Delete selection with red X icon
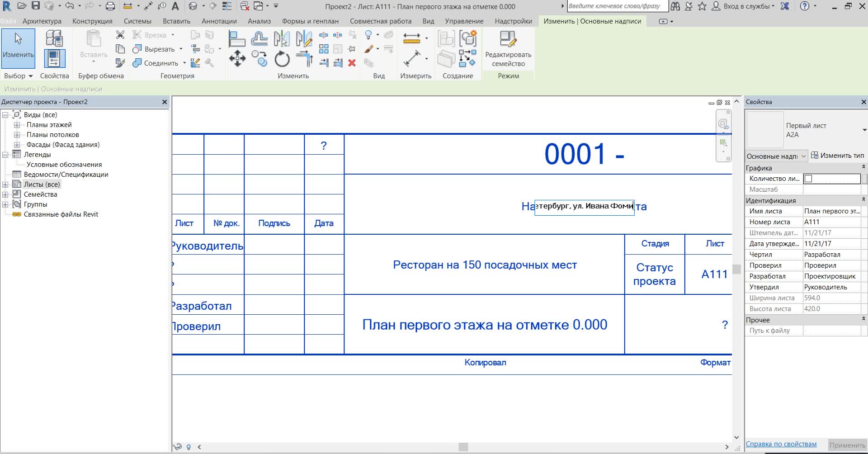Viewport: 868px width, 454px height. tap(352, 63)
